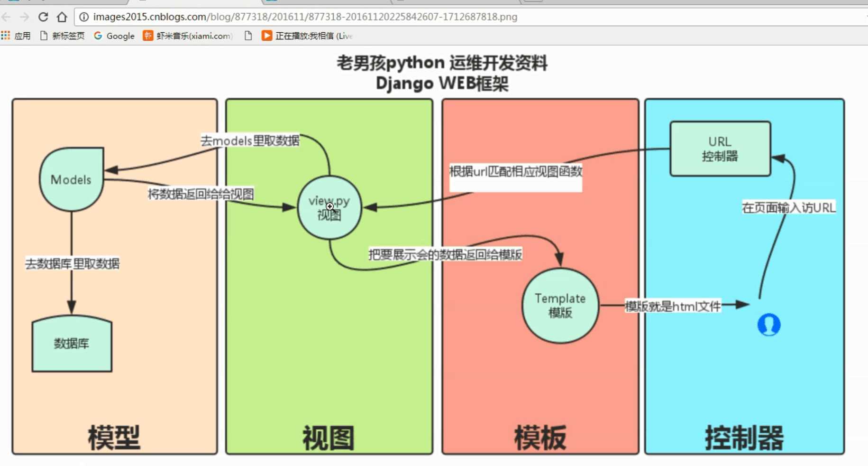The height and width of the screenshot is (466, 868).
Task: Click the 数据库 database shape
Action: pyautogui.click(x=72, y=344)
